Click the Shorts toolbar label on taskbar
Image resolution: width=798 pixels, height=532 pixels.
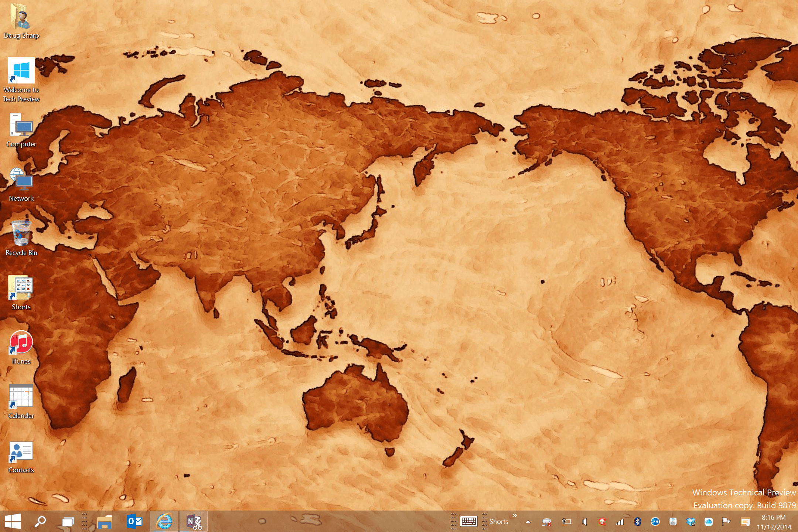(x=499, y=522)
